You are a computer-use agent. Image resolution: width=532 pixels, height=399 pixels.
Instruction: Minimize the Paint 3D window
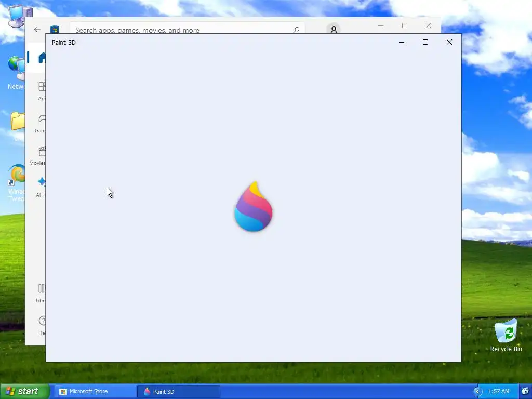click(402, 42)
